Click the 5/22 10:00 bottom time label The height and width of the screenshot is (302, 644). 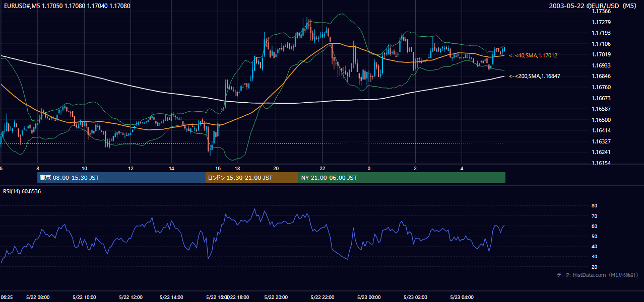[85, 297]
